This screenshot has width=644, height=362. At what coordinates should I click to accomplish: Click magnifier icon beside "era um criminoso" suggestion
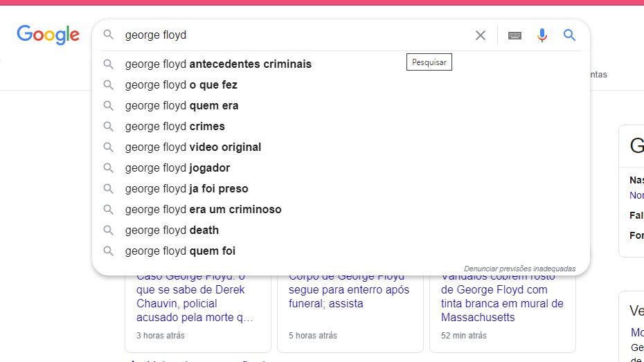point(109,209)
